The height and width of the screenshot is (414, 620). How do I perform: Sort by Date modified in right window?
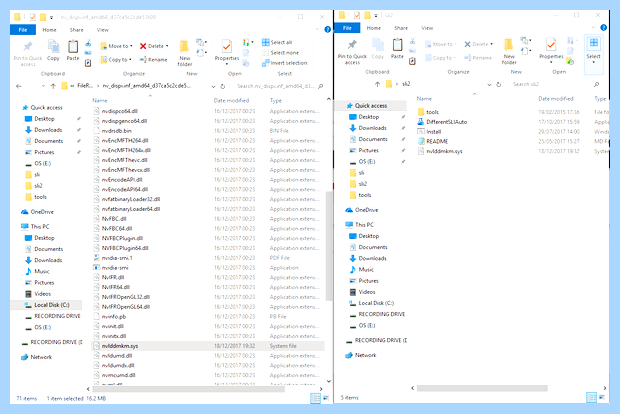click(x=556, y=98)
